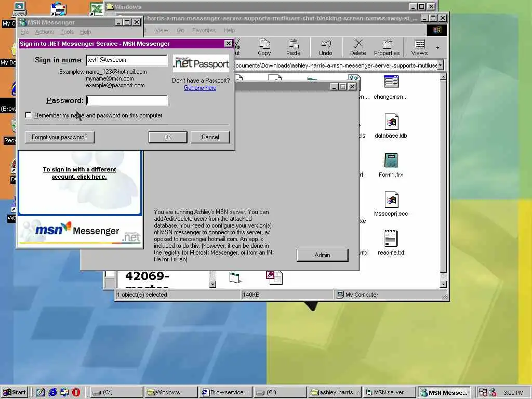Viewport: 532px width, 399px height.
Task: Click Cancel in the sign-in dialog
Action: point(210,137)
